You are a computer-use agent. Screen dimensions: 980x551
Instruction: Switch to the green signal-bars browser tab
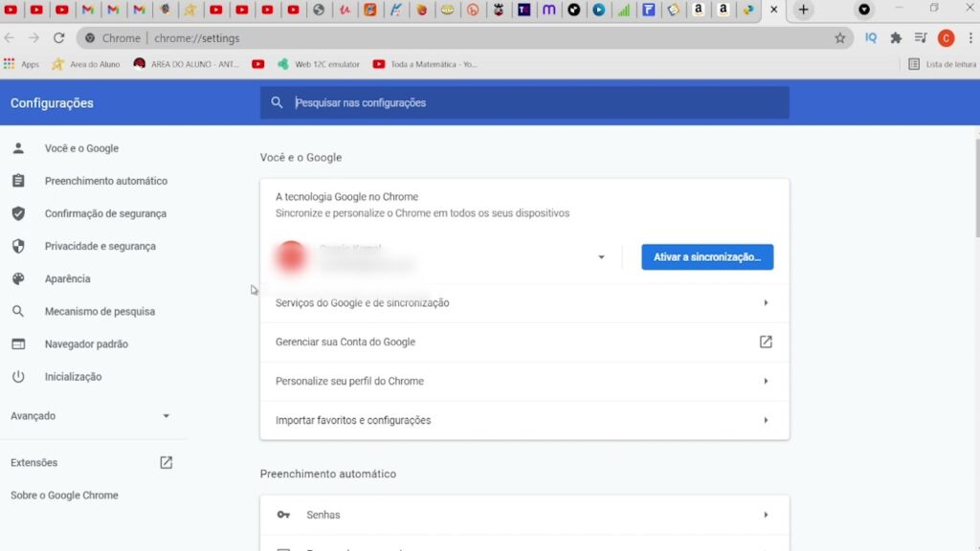[x=624, y=10]
